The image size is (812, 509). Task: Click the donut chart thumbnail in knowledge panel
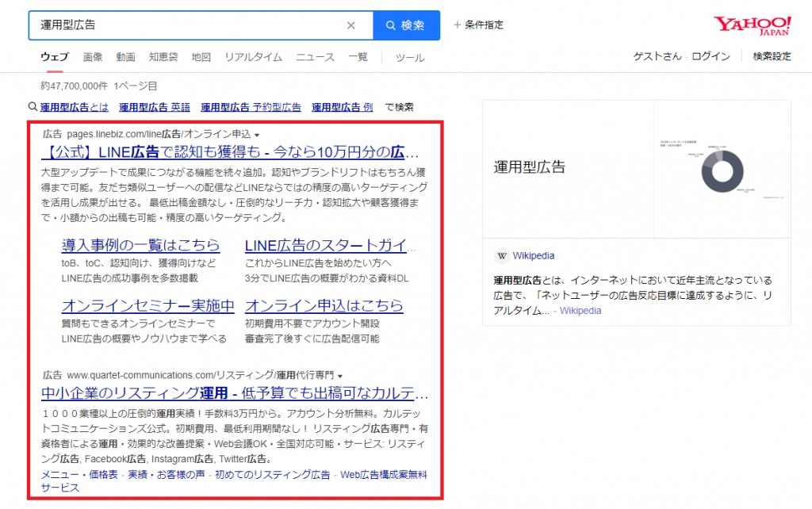[722, 170]
